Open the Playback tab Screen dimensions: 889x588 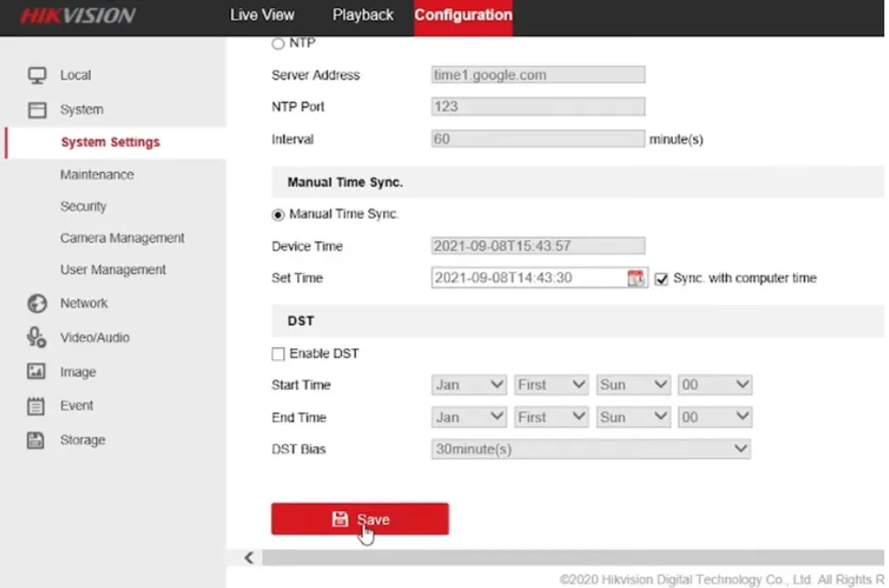363,16
